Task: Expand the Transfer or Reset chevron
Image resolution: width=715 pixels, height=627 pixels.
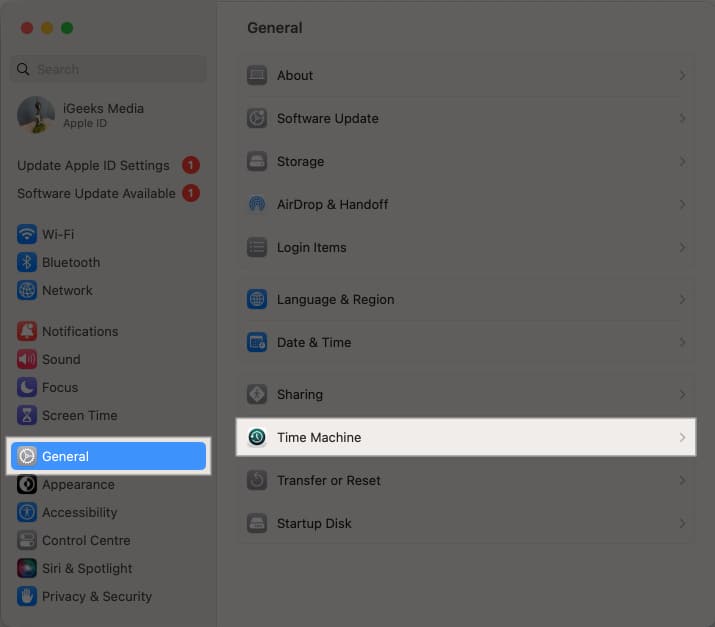Action: 682,480
